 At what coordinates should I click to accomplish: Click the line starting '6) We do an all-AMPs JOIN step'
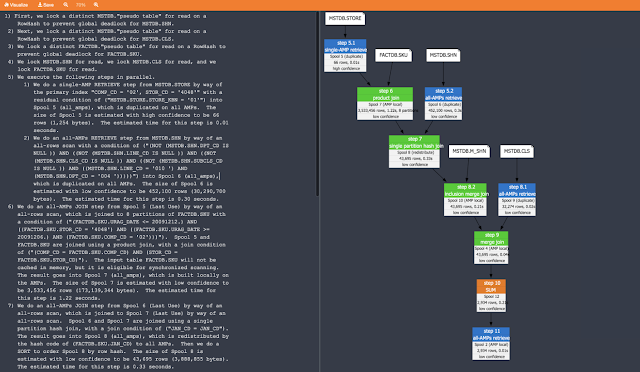115,207
